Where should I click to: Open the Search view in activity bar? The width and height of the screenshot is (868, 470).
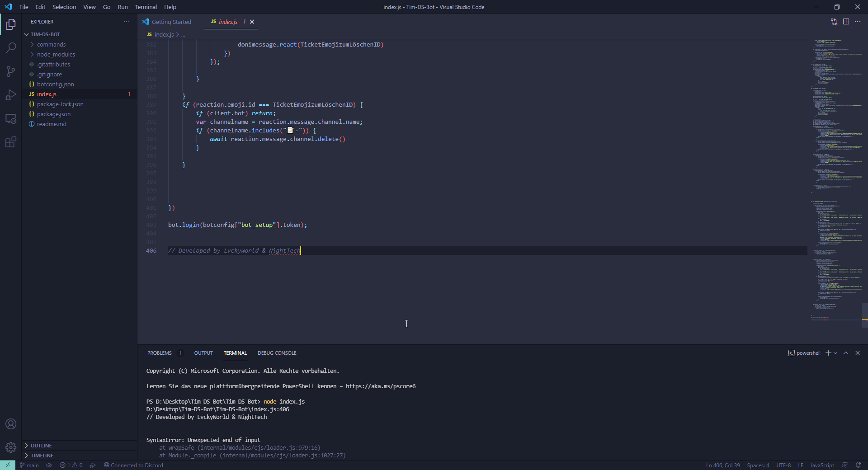pos(11,47)
